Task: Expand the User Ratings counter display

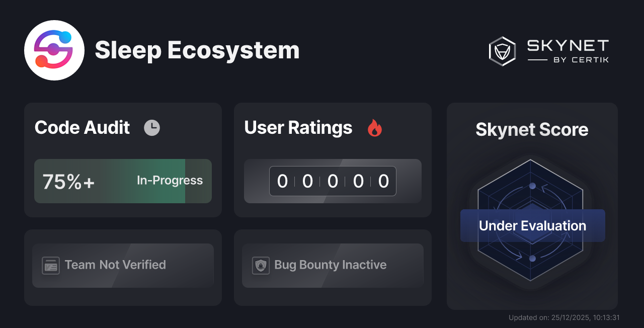Action: pyautogui.click(x=333, y=181)
